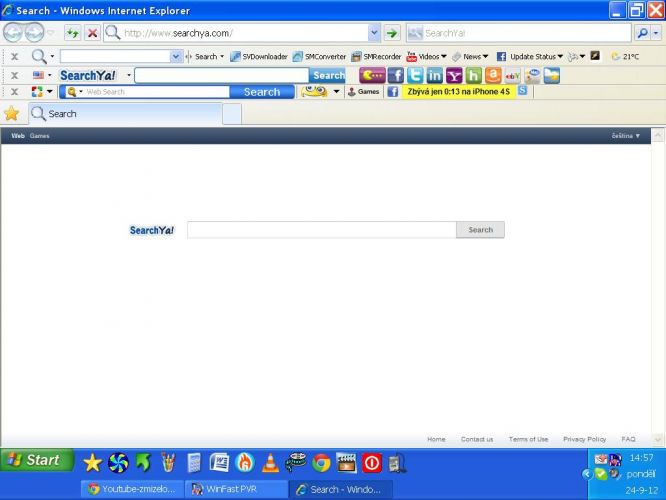666x500 pixels.
Task: Close the SearchYa toolbar with X
Action: point(14,76)
